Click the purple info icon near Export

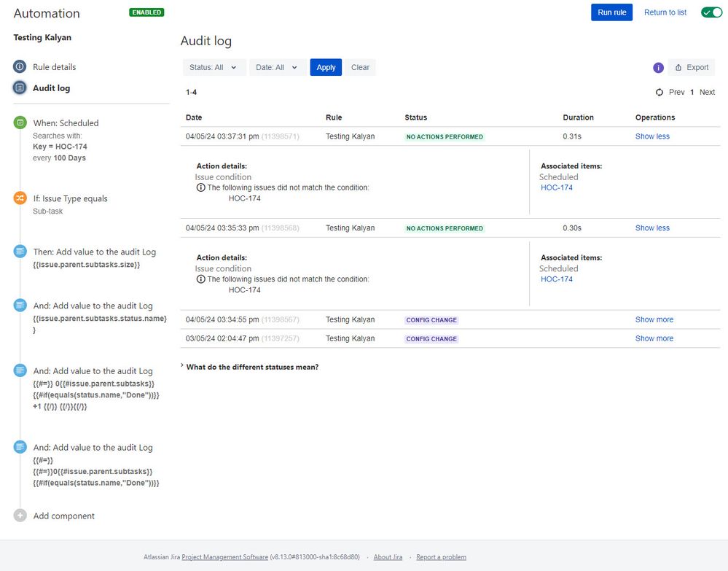(x=658, y=67)
